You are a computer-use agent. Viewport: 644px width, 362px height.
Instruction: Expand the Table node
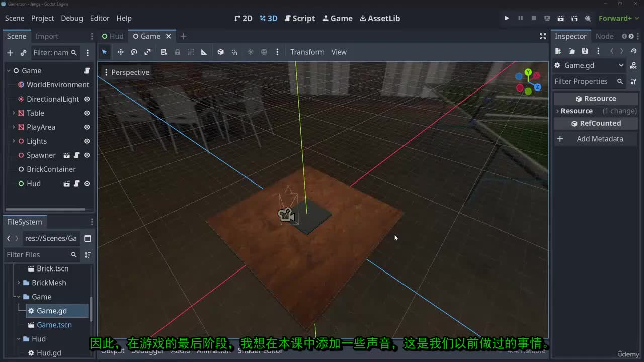point(14,113)
